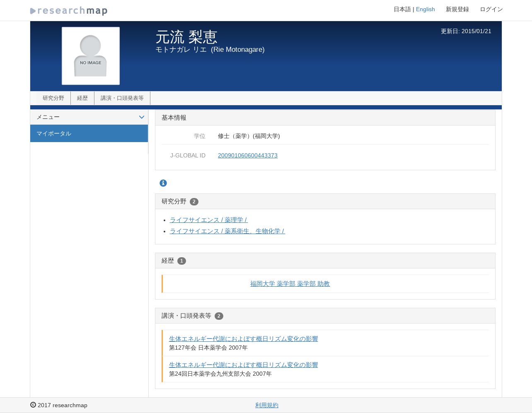Screen dimensions: 532x413
Task: Select the 研究分野 tab
Action: pos(53,98)
